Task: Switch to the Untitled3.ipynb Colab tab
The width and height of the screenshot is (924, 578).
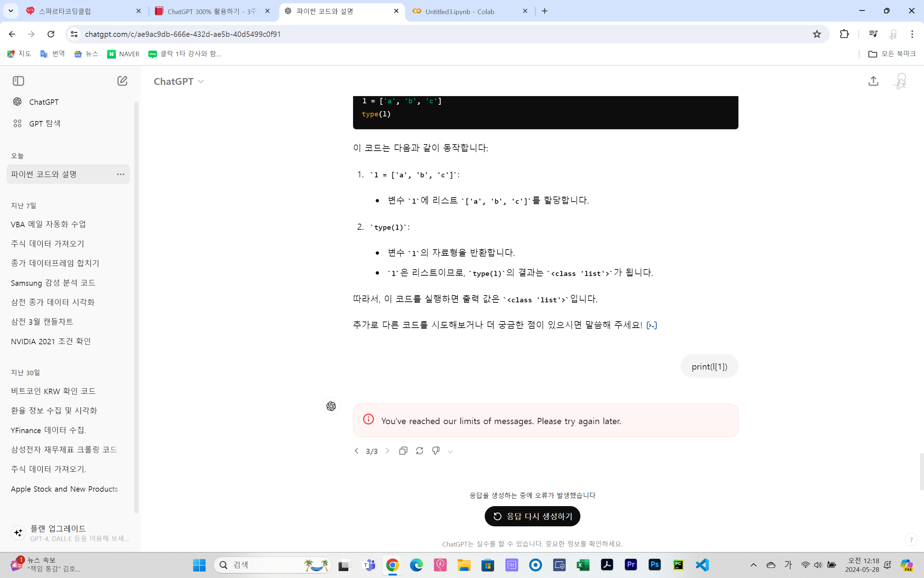Action: [470, 11]
